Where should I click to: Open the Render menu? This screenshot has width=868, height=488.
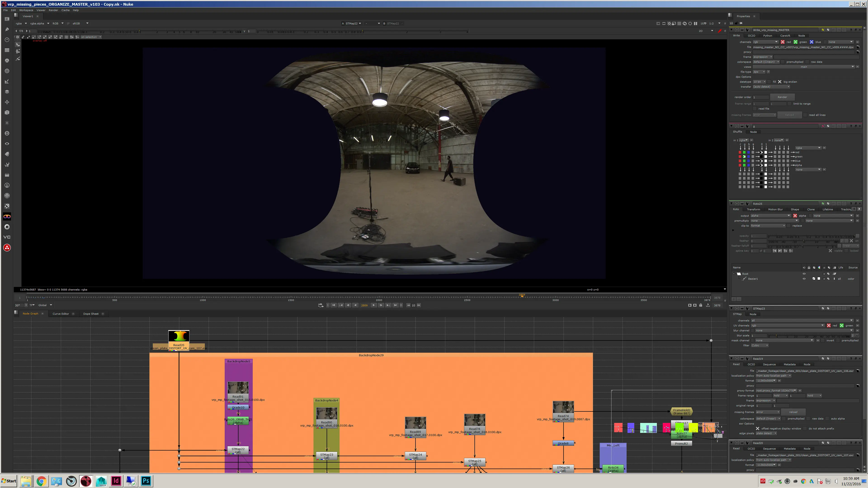53,10
